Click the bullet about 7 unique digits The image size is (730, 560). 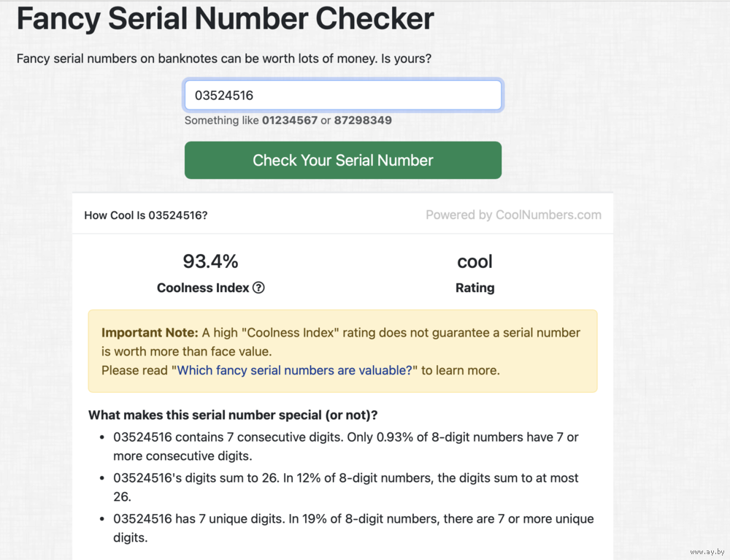[x=353, y=528]
